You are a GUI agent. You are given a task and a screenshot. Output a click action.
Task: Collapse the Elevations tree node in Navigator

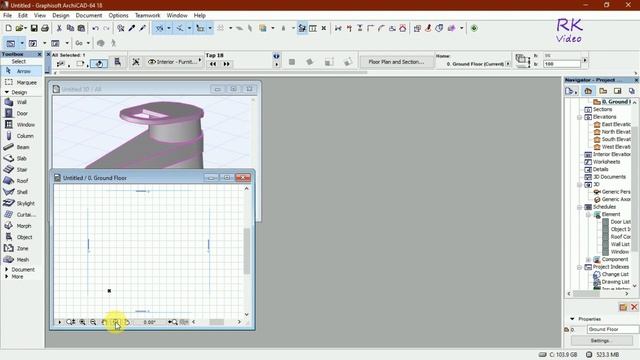tap(579, 117)
